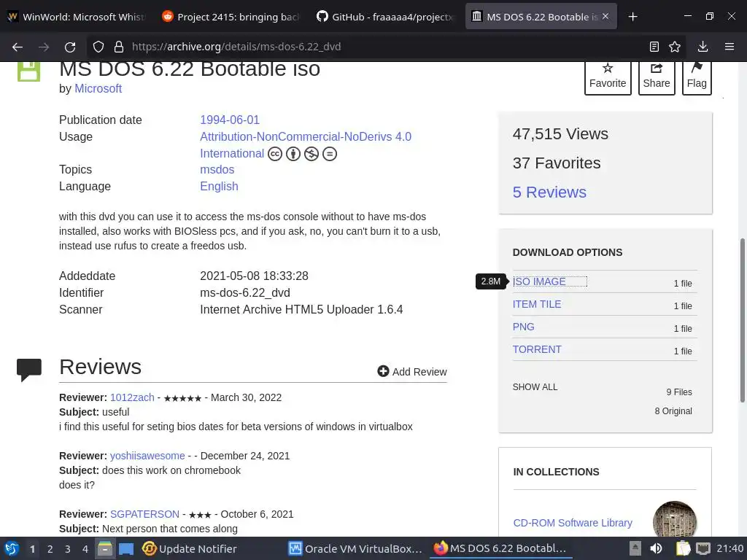The height and width of the screenshot is (560, 747).
Task: Open the taskbar start menu icon
Action: 12,548
